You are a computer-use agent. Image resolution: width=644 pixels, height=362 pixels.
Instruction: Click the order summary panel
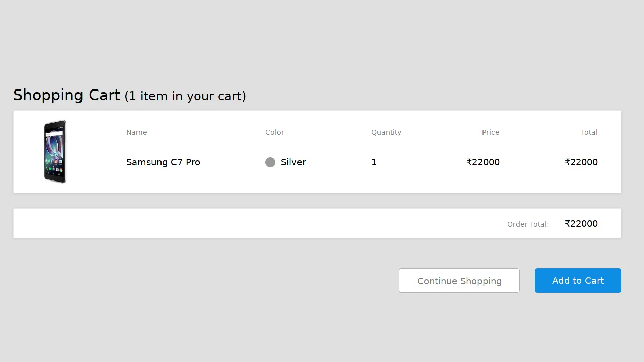(317, 223)
